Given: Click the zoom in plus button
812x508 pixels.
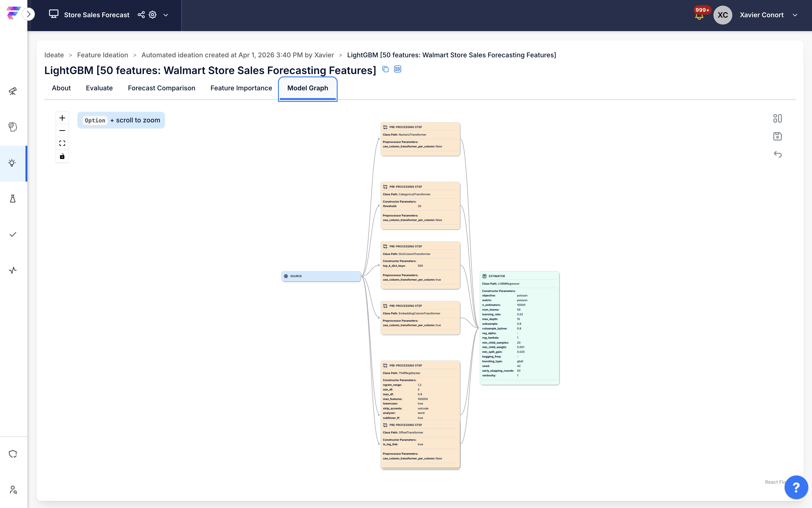Looking at the screenshot, I should pyautogui.click(x=62, y=118).
